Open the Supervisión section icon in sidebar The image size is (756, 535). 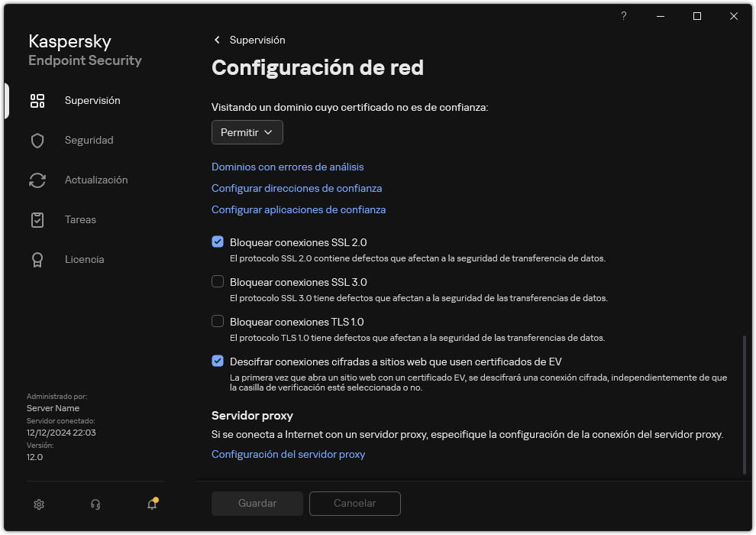coord(37,100)
